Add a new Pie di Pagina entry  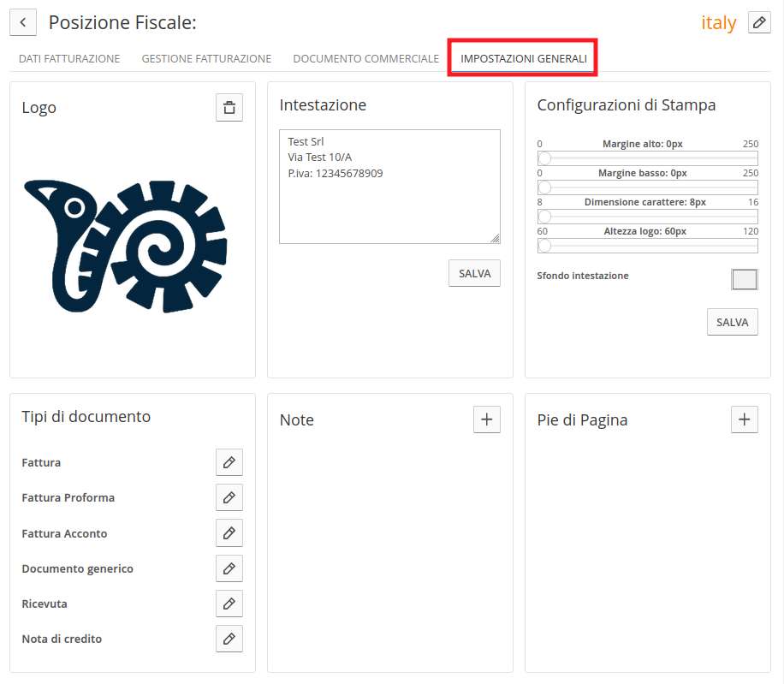pyautogui.click(x=744, y=419)
